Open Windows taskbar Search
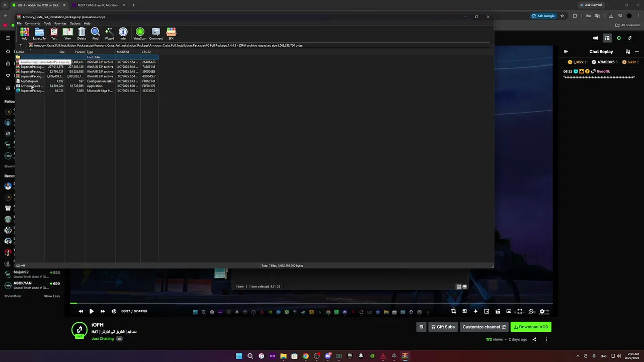This screenshot has width=644, height=362. 250,356
